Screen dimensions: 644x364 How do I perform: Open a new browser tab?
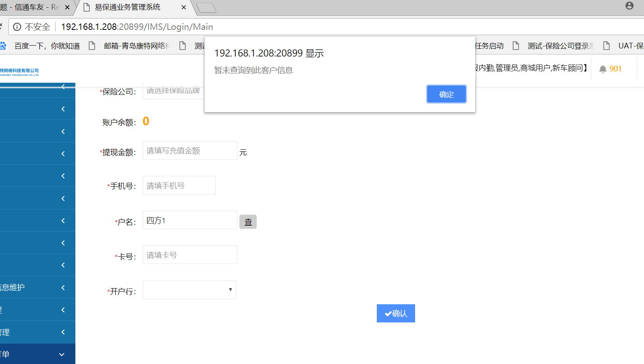(x=206, y=8)
